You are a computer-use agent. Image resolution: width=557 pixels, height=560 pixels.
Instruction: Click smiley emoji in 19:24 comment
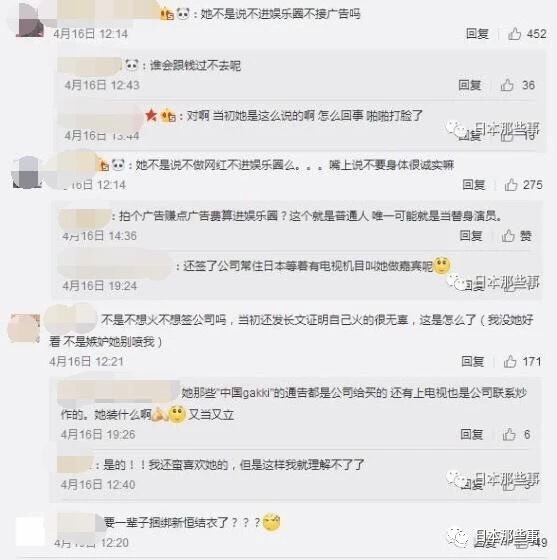[x=442, y=265]
